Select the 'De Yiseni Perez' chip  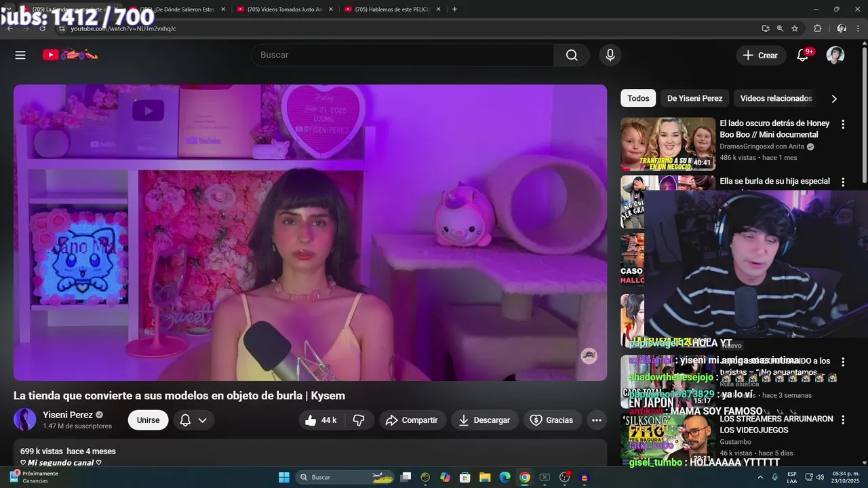(694, 98)
